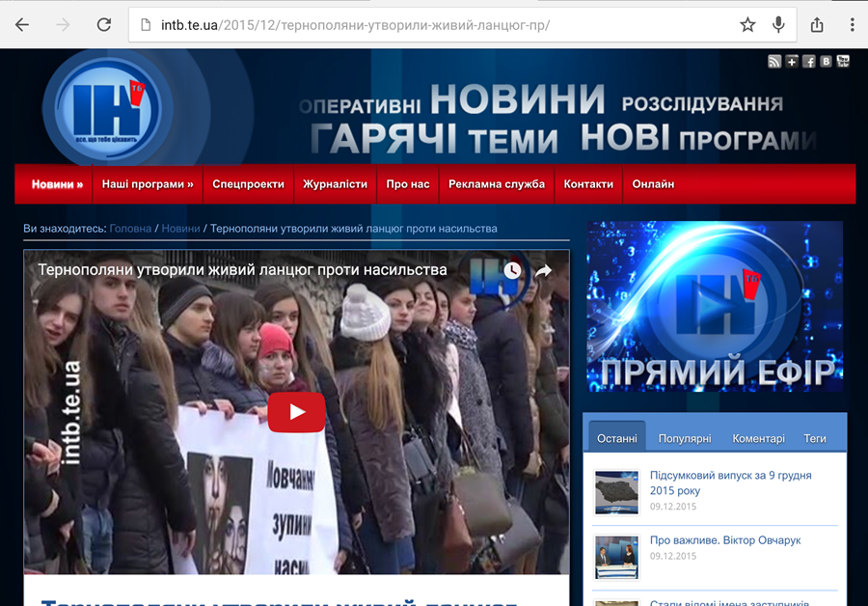Open the Спецпроекти menu item
The image size is (868, 606).
(248, 184)
